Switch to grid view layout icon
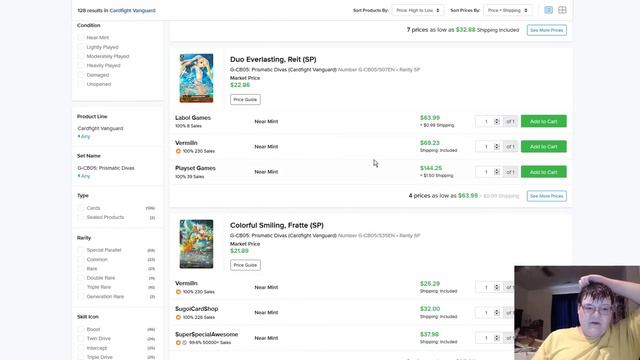Screen dimensions: 640x360 coord(562,10)
